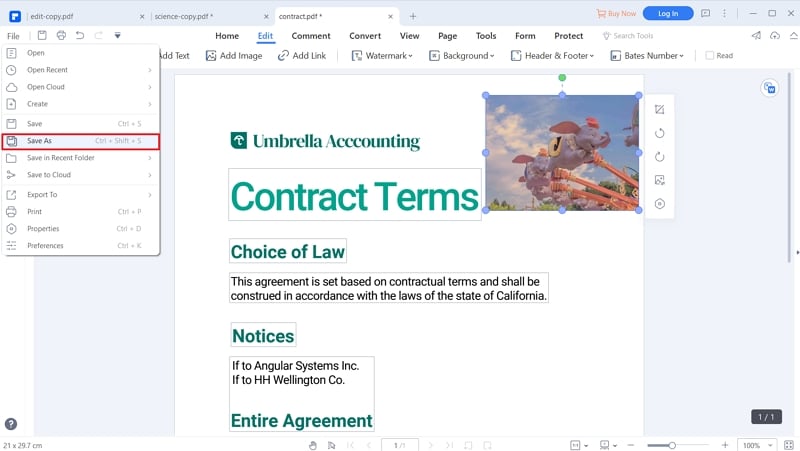Switch to the Comment ribbon tab
Viewport: 800px width, 451px height.
(311, 36)
